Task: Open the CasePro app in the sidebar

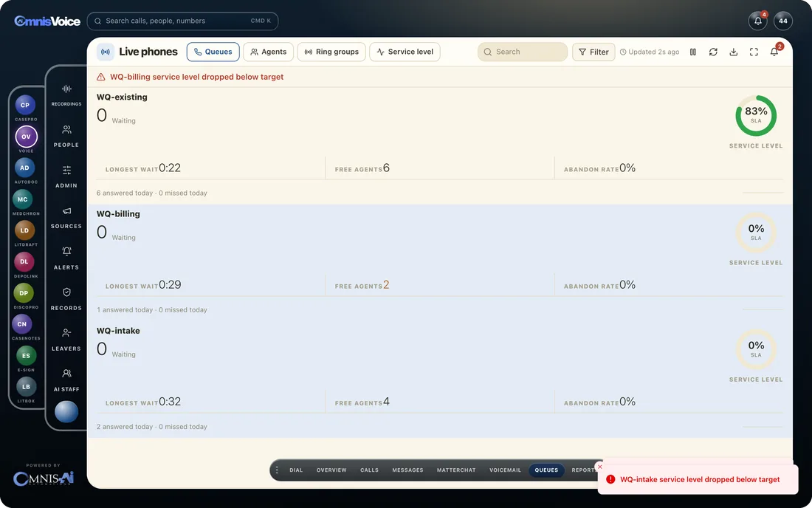Action: (25, 105)
